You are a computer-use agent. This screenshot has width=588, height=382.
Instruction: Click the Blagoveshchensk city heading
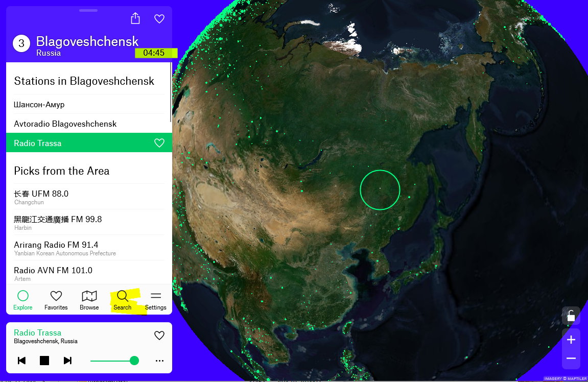87,41
